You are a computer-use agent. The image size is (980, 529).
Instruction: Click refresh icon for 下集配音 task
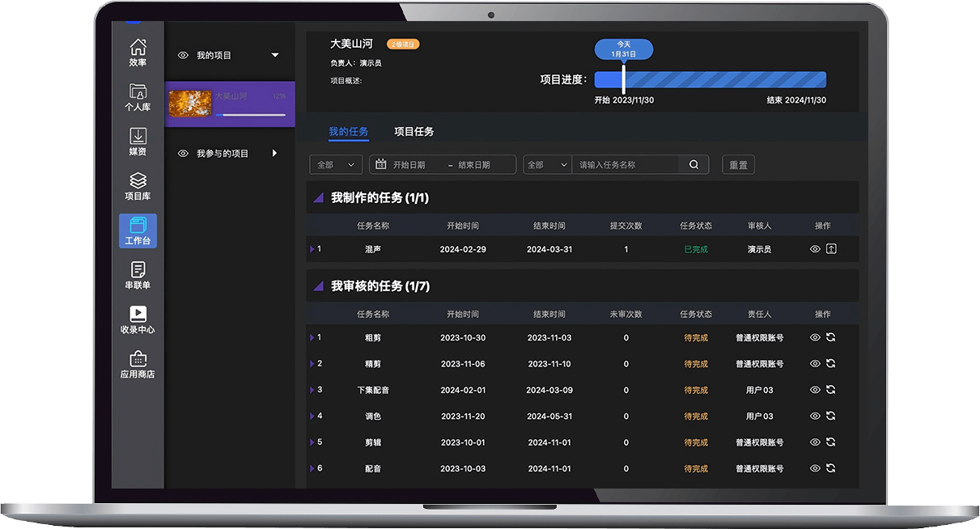[830, 390]
